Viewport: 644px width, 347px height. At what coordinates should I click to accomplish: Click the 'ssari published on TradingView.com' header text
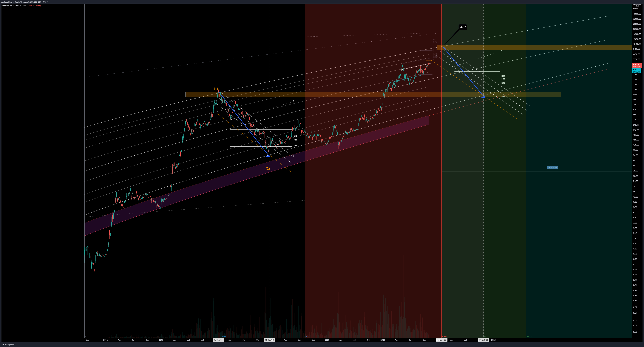tap(14, 2)
